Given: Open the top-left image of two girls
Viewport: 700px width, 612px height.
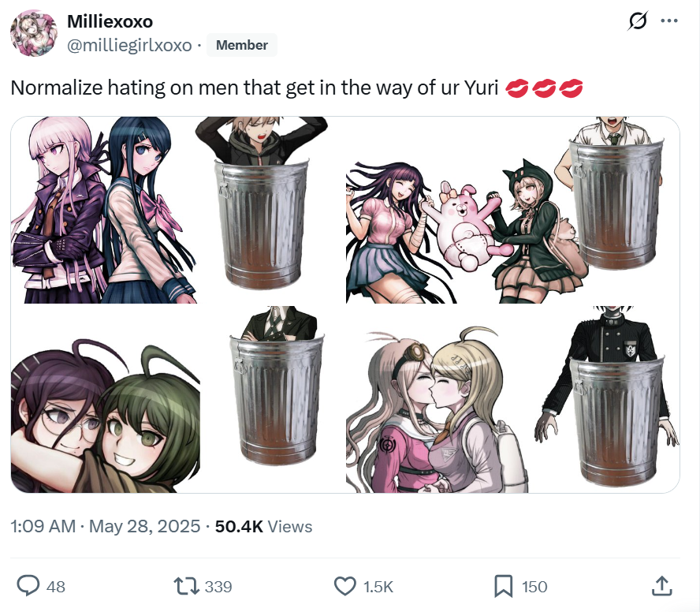Looking at the screenshot, I should [177, 210].
